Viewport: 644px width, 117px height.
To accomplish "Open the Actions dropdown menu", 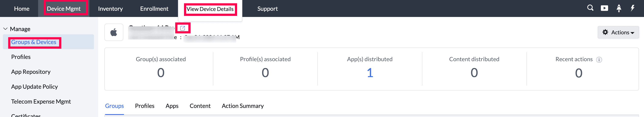I will tap(618, 32).
